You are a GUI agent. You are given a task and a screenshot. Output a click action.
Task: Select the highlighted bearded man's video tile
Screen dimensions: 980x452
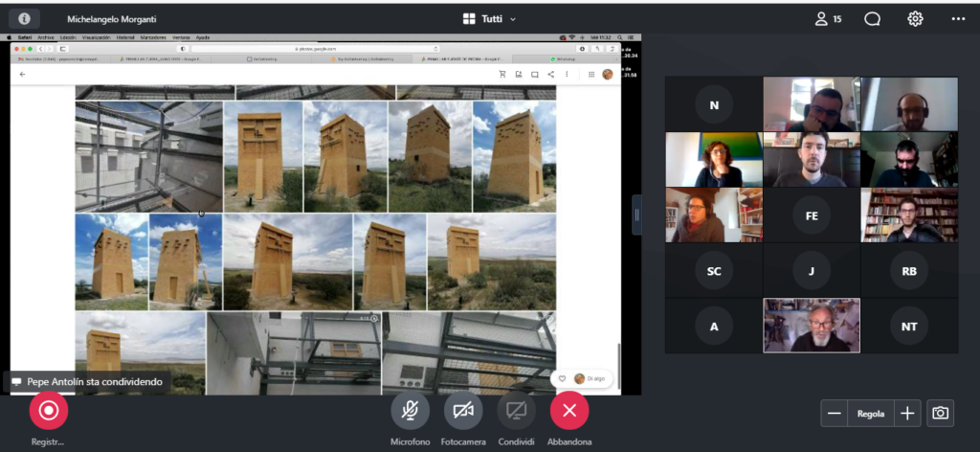pos(812,326)
